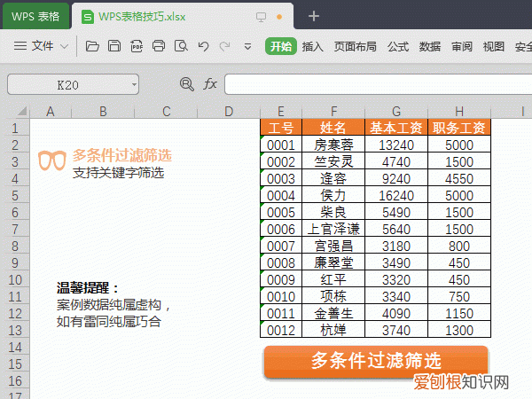Screen dimensions: 532x399
Task: Expand the Name Box dropdown arrow
Action: (x=135, y=84)
